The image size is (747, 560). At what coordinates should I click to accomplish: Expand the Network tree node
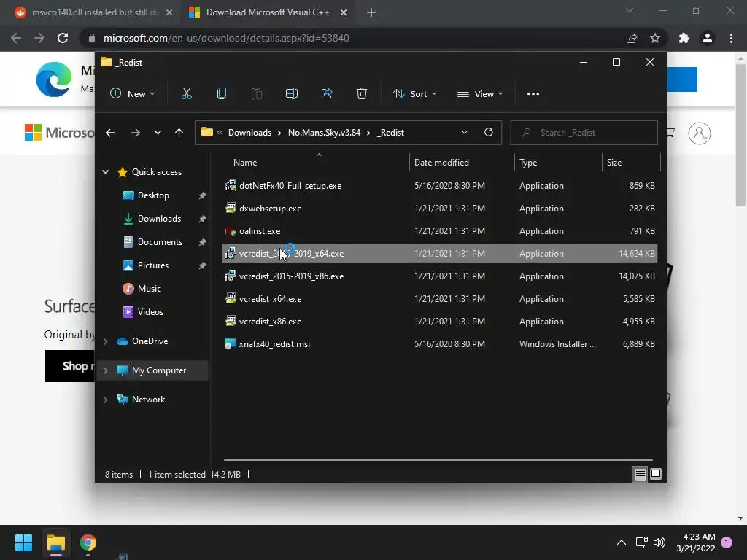[105, 400]
